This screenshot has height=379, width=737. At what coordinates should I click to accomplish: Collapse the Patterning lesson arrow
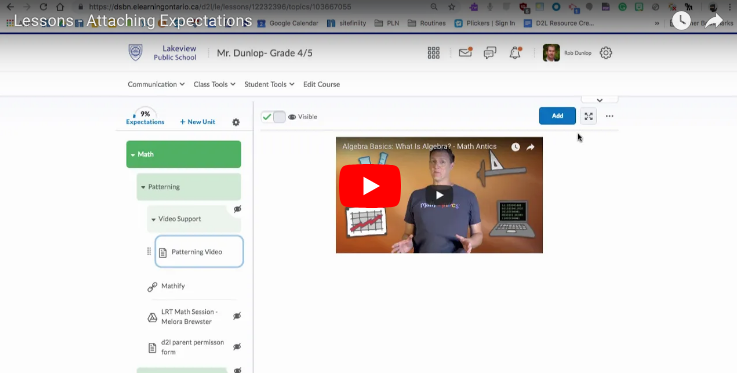pyautogui.click(x=143, y=187)
